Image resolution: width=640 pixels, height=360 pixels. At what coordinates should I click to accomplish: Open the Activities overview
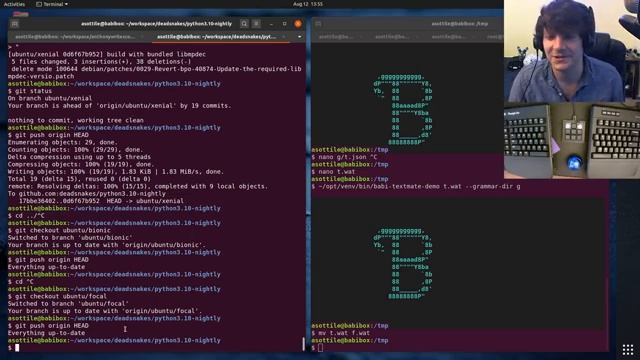point(14,4)
